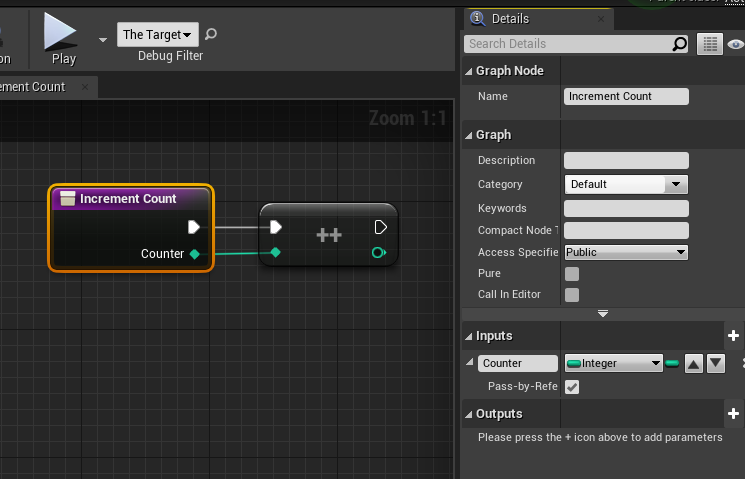745x479 pixels.
Task: Click the debug filter magnifier icon
Action: coord(210,35)
